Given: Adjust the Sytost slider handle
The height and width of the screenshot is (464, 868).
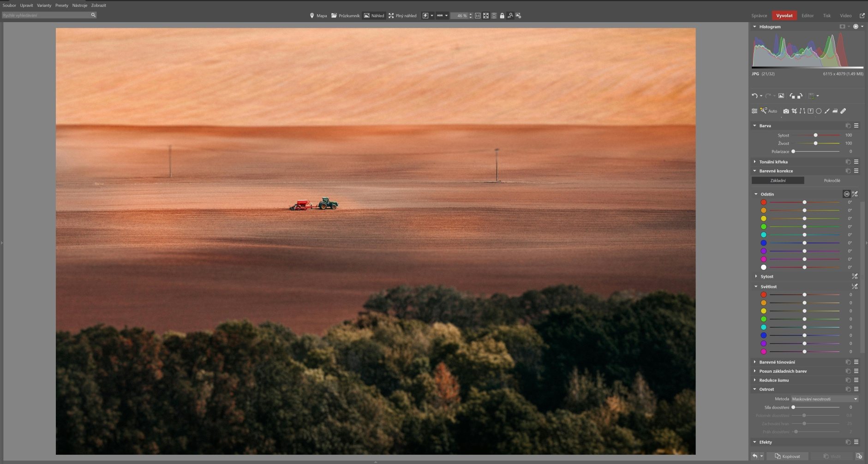Looking at the screenshot, I should tap(815, 135).
